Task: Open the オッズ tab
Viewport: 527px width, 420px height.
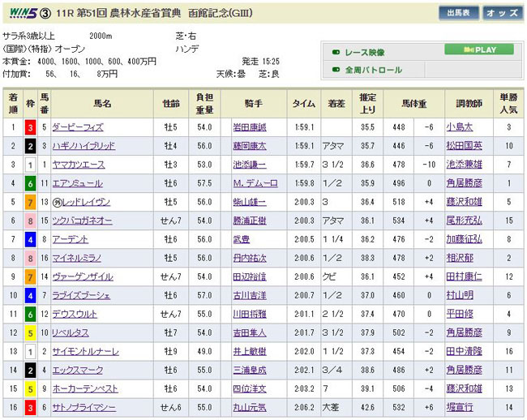Action: click(x=503, y=13)
